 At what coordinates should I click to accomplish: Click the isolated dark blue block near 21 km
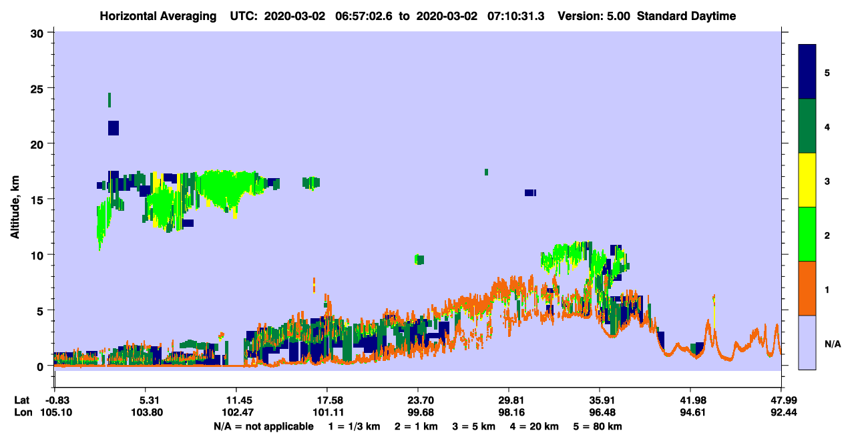114,127
